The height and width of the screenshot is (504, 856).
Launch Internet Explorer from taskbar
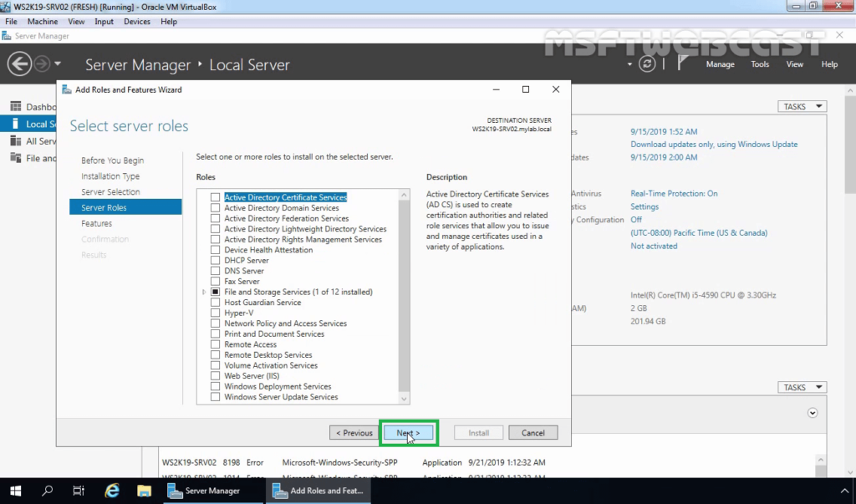click(112, 491)
